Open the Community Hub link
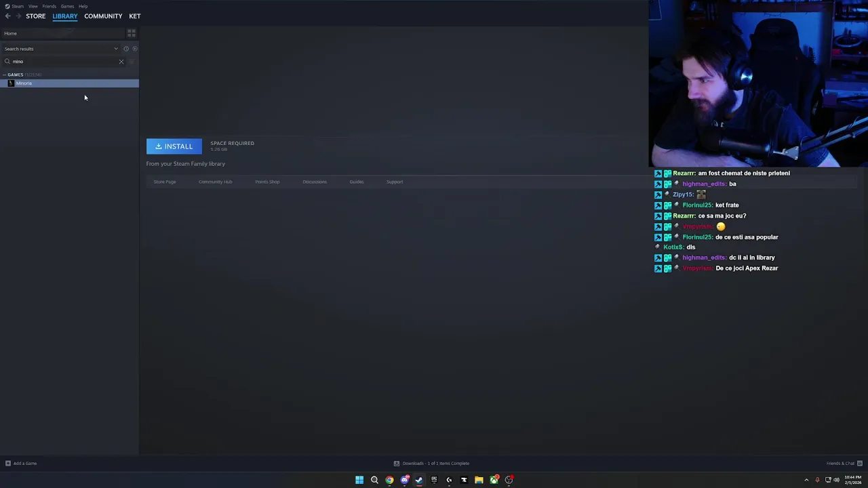The height and width of the screenshot is (488, 868). pyautogui.click(x=215, y=182)
